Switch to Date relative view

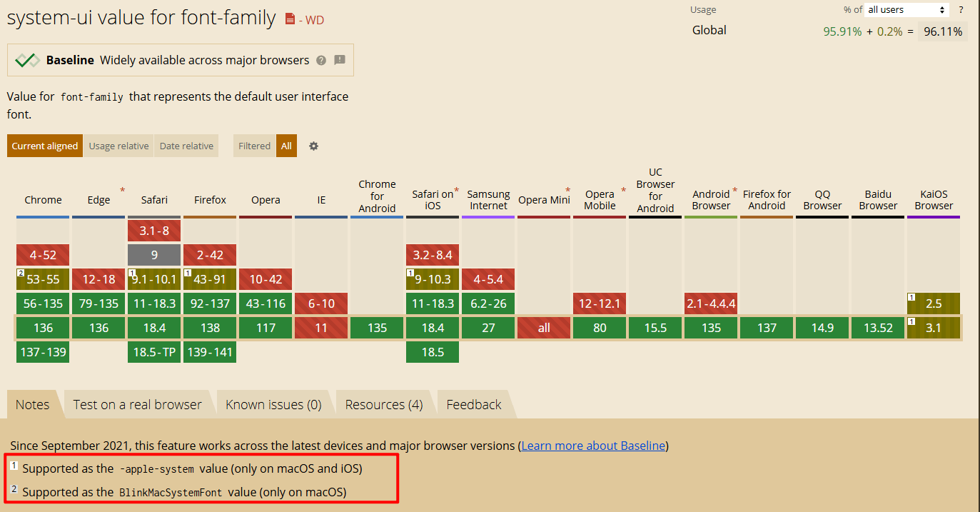pyautogui.click(x=186, y=146)
